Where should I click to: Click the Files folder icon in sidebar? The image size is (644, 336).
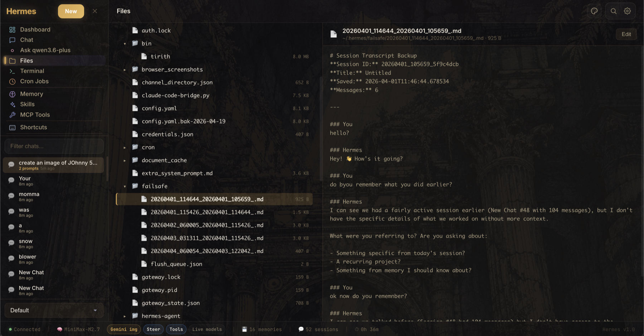[13, 61]
